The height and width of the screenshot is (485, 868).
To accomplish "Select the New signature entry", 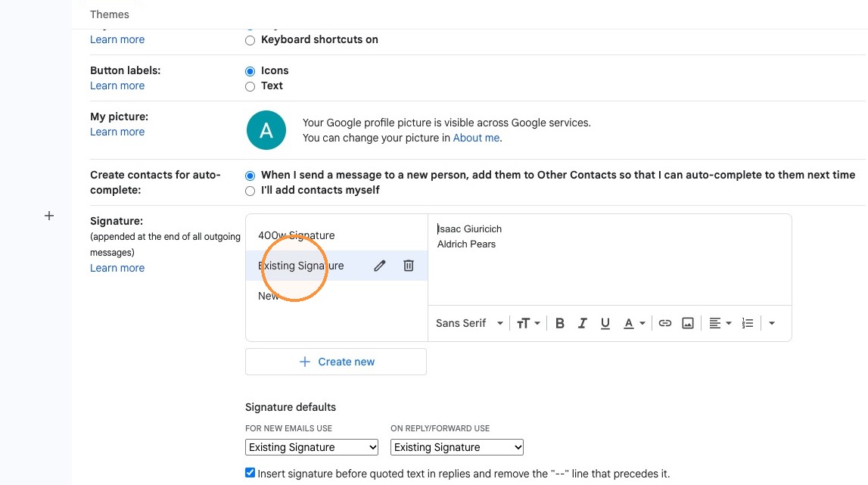I will coord(337,296).
